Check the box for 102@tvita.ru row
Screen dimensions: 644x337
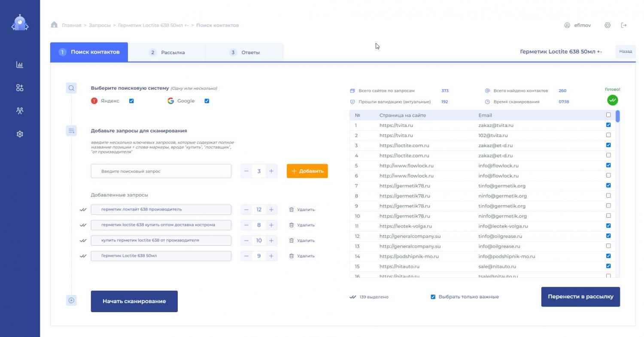point(608,135)
